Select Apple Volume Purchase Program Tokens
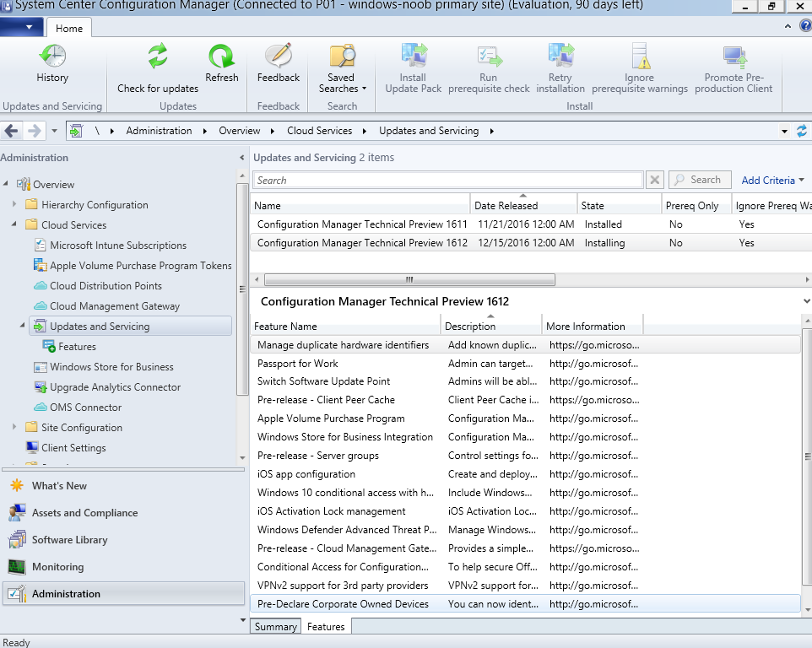The image size is (812, 648). pyautogui.click(x=141, y=266)
